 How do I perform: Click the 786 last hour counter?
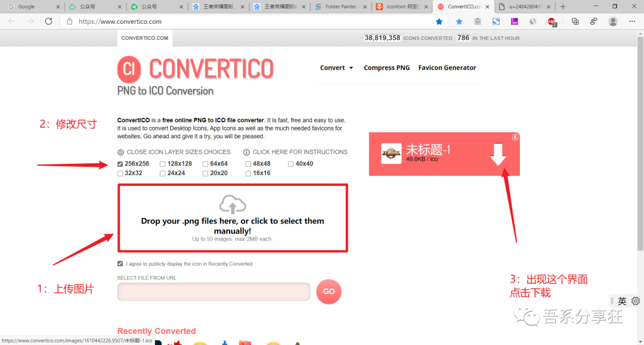tap(463, 38)
